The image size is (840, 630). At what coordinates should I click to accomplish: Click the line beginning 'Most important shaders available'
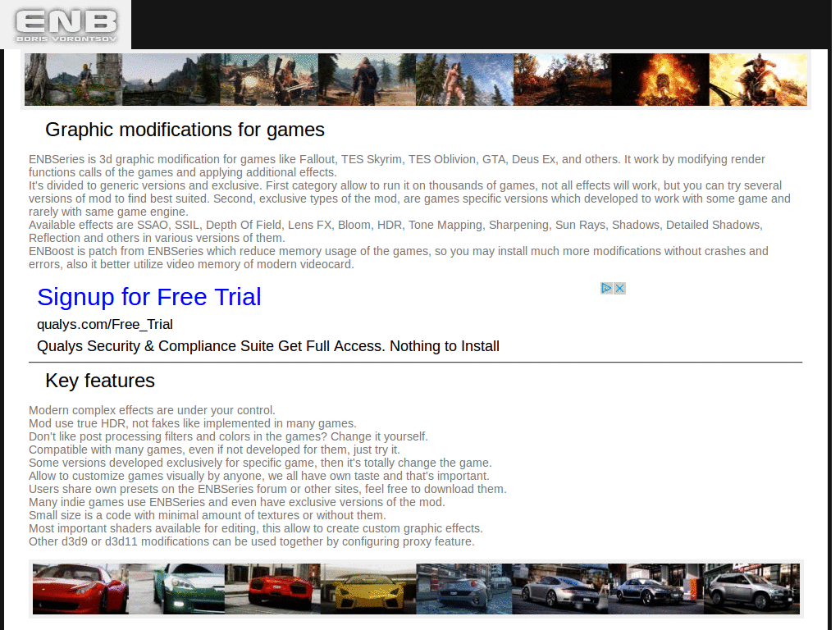pos(256,528)
